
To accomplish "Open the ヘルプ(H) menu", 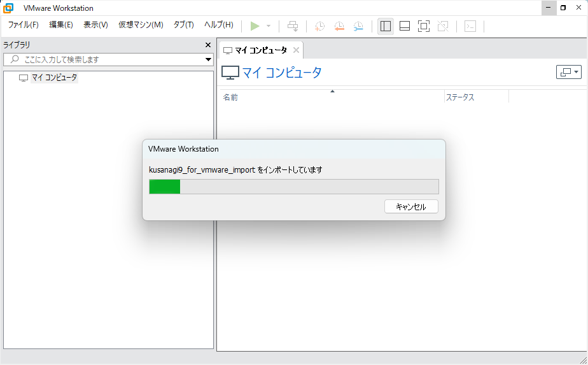I will (x=219, y=25).
